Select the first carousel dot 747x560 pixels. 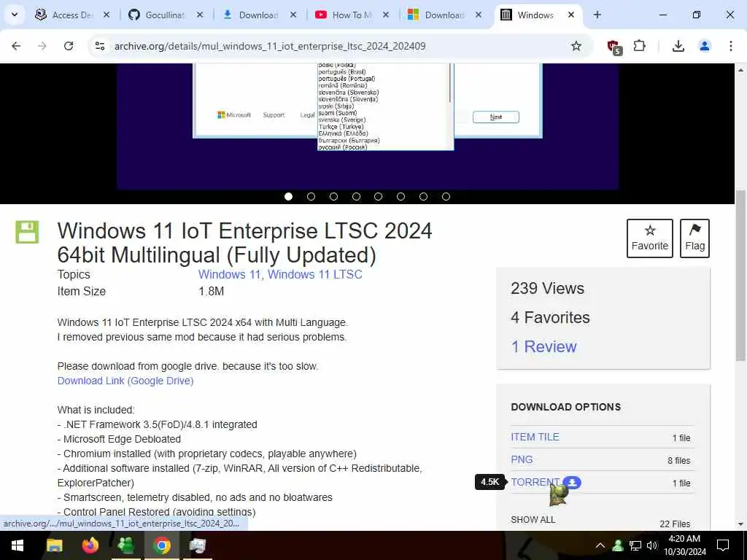click(288, 197)
